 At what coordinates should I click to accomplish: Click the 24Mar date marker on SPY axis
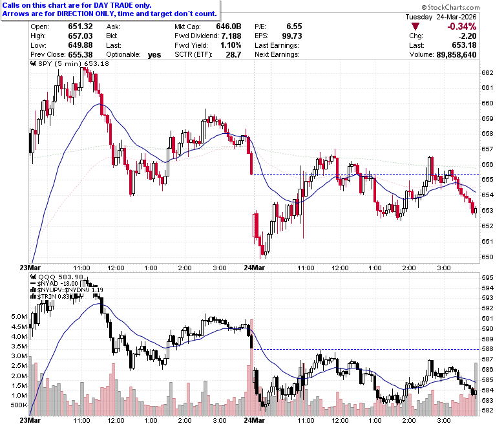coord(254,268)
